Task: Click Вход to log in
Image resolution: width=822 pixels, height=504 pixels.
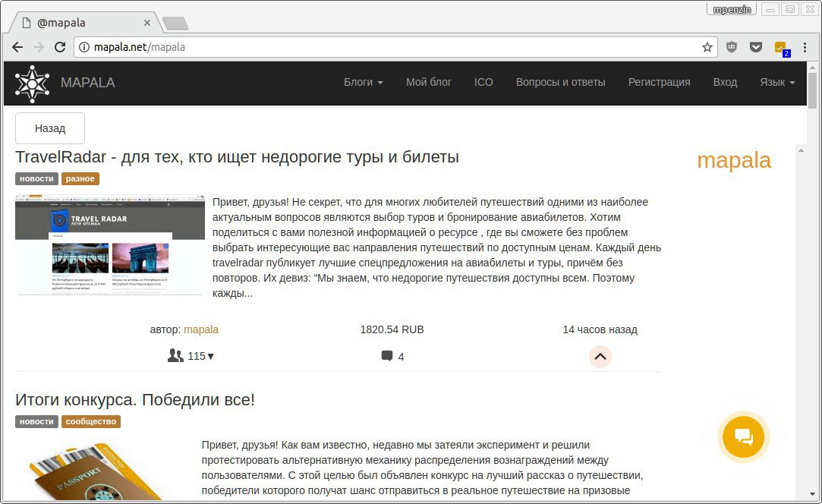Action: click(725, 82)
